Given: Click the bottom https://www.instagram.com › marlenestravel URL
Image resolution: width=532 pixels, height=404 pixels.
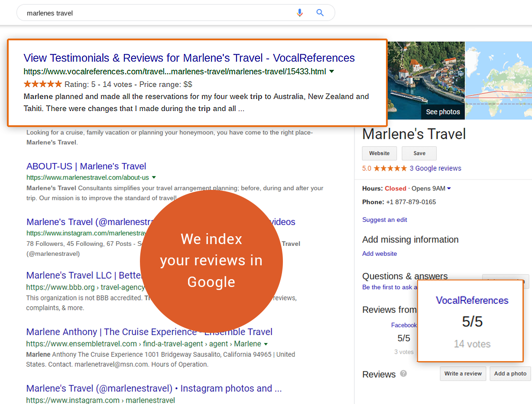Looking at the screenshot, I should point(101,400).
